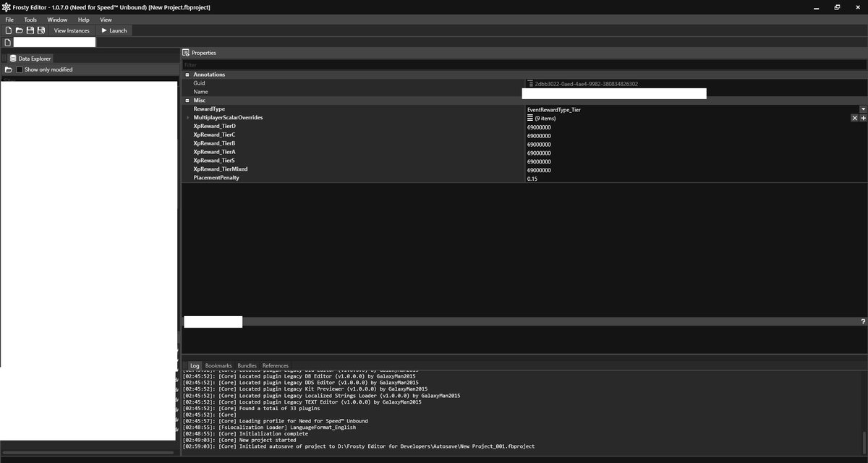Click the LanguageFormat_English log line

pyautogui.click(x=269, y=427)
